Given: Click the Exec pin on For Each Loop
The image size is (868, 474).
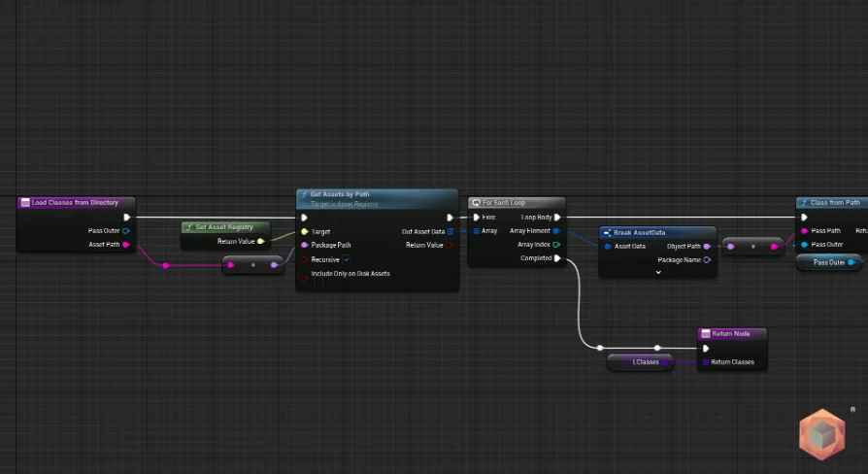Looking at the screenshot, I should point(476,217).
